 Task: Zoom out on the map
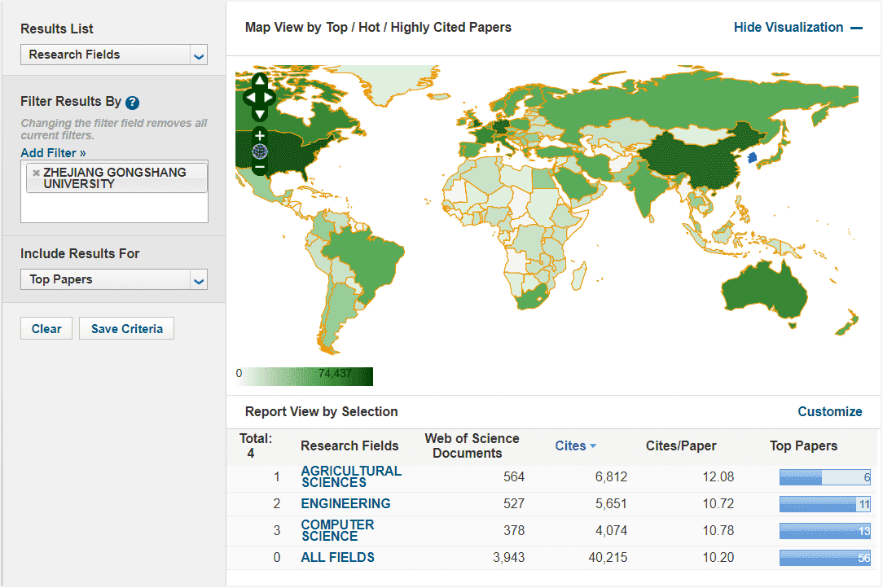259,168
